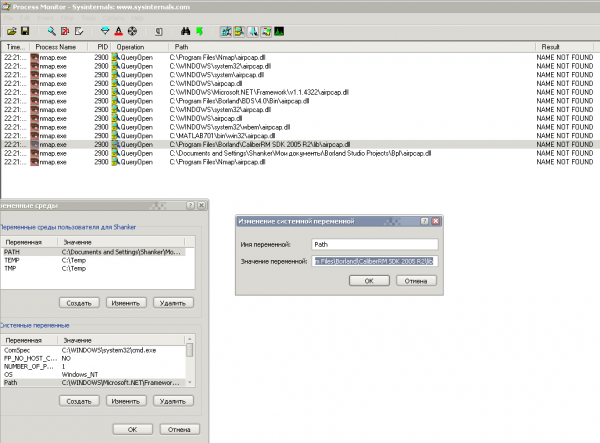Toggle Show Process and Thread Activity icon
Image resolution: width=600 pixels, height=443 pixels.
pyautogui.click(x=266, y=31)
